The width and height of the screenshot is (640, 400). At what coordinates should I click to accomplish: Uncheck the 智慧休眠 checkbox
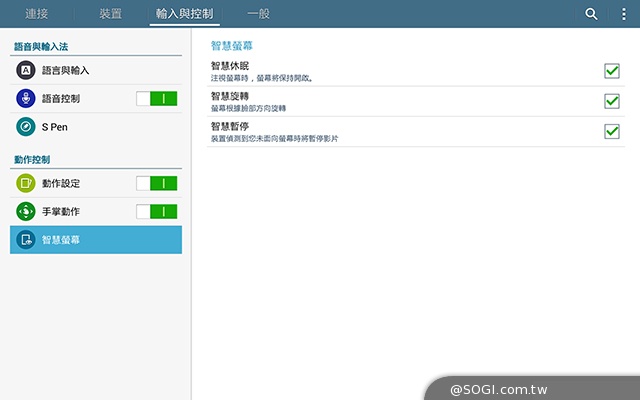pyautogui.click(x=612, y=71)
